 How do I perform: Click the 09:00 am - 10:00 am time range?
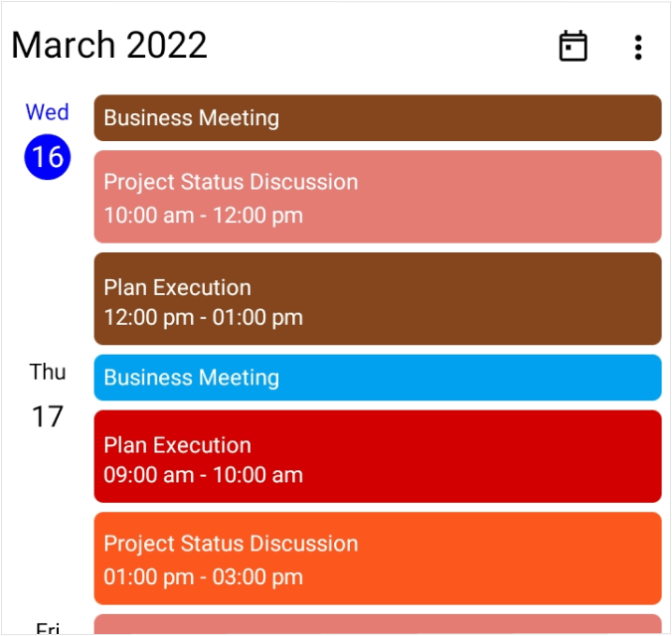click(203, 475)
